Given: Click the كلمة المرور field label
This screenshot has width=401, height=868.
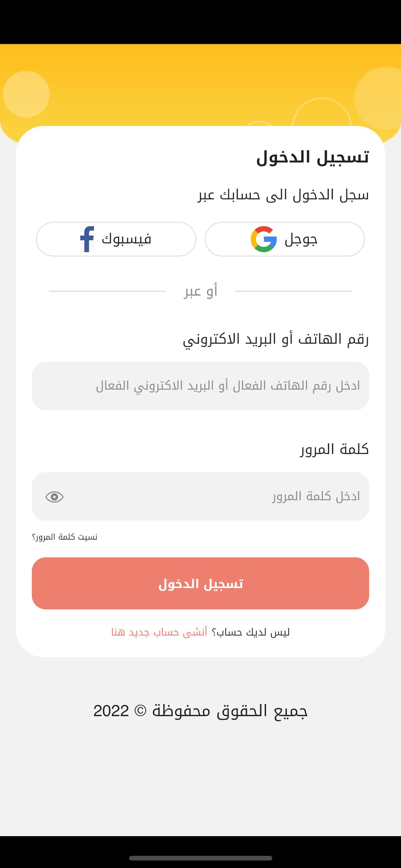Looking at the screenshot, I should point(334,449).
